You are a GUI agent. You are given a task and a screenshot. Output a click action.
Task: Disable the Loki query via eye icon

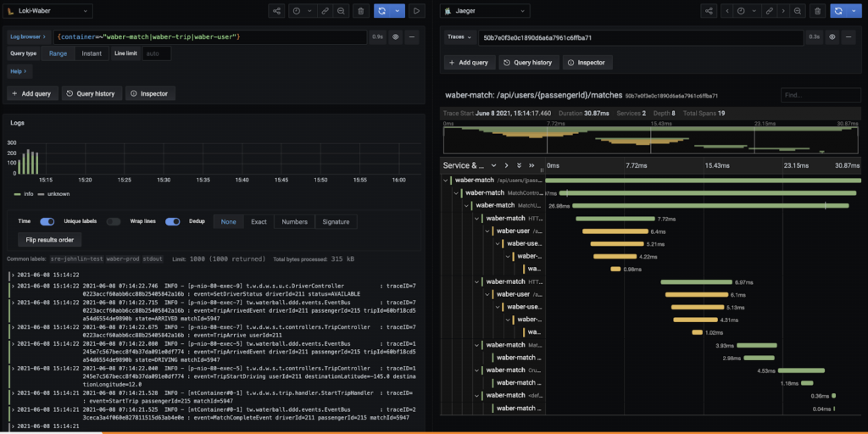395,37
